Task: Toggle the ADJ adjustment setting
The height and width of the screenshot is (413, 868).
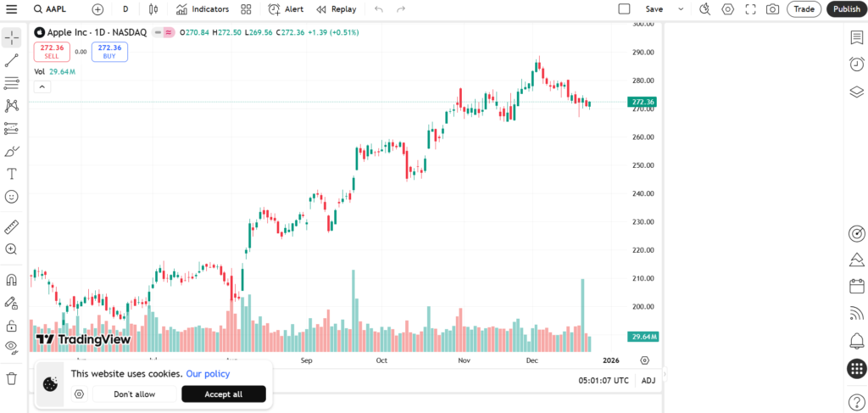Action: point(648,380)
